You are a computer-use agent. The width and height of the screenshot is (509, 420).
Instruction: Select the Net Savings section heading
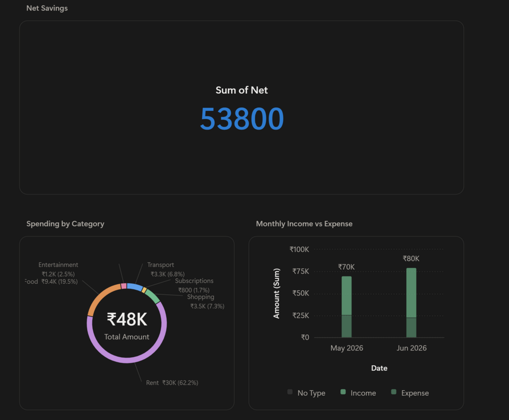click(47, 8)
